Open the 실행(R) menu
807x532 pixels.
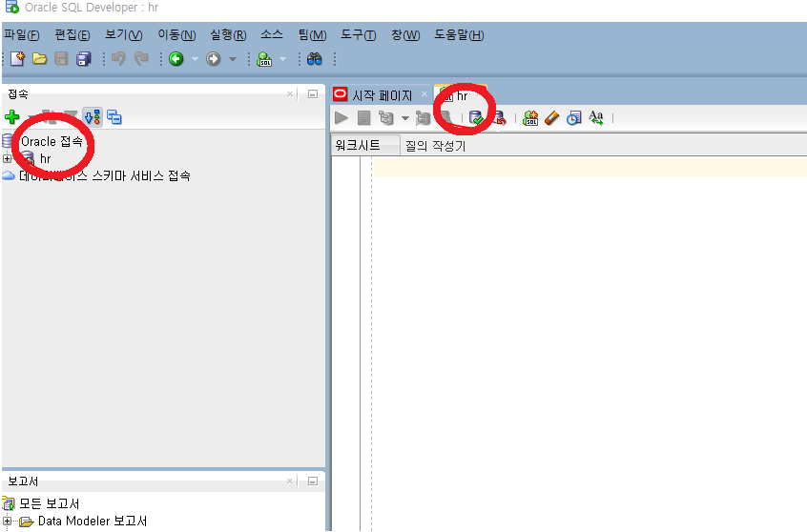(x=228, y=35)
